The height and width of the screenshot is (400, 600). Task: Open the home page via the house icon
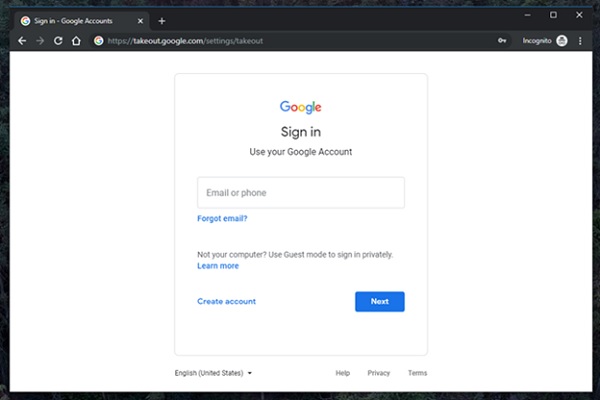tap(76, 41)
